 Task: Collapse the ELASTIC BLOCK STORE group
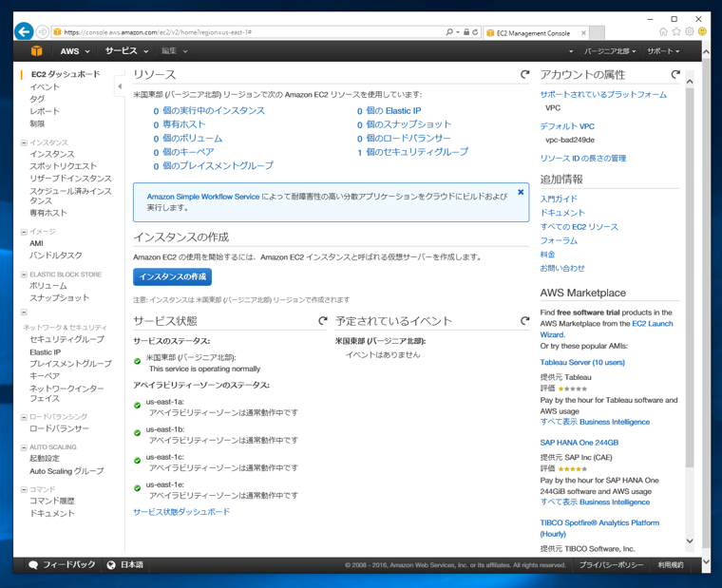pyautogui.click(x=24, y=275)
